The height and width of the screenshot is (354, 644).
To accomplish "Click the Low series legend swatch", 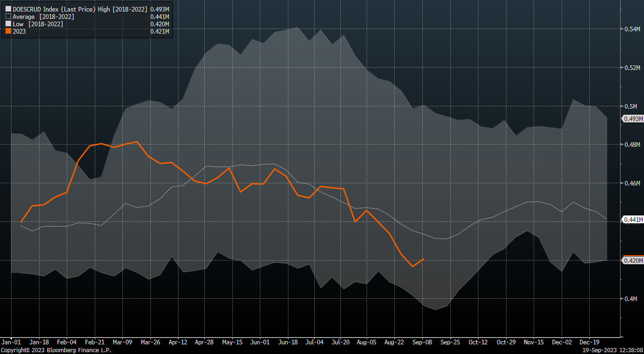I will click(8, 24).
